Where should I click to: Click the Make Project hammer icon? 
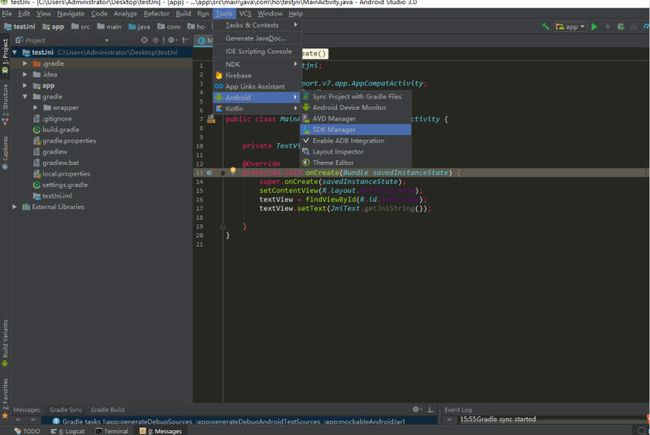click(545, 27)
